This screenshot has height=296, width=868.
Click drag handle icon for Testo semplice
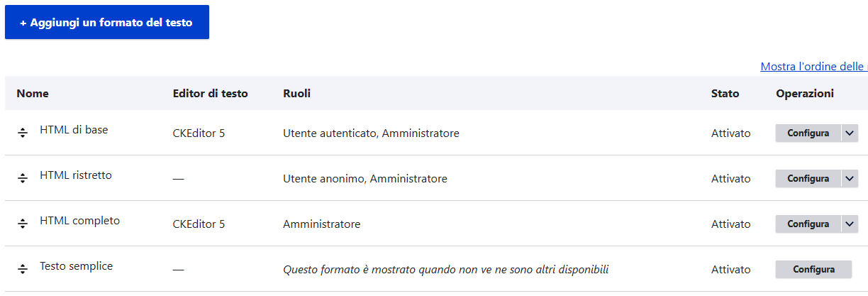(x=23, y=269)
